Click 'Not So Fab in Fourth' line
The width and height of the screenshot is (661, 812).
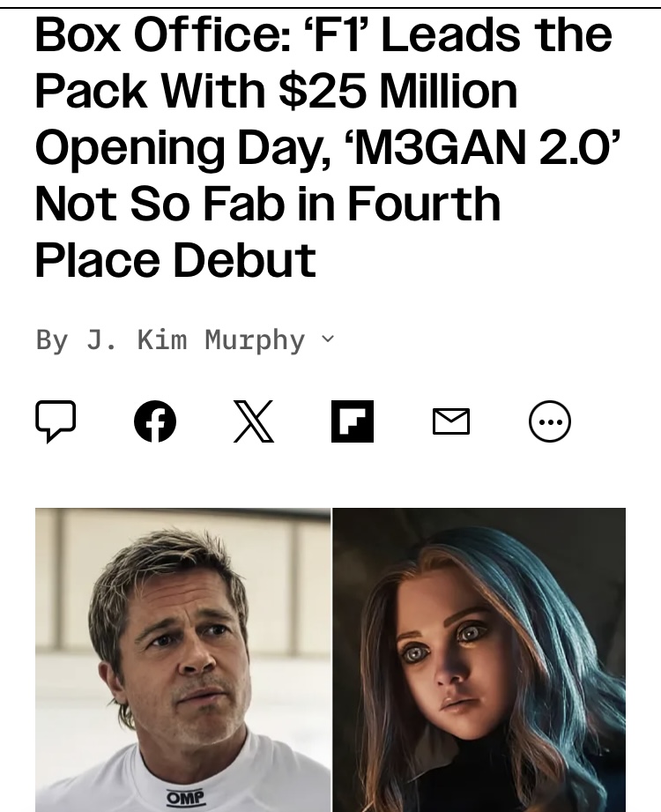(x=268, y=204)
